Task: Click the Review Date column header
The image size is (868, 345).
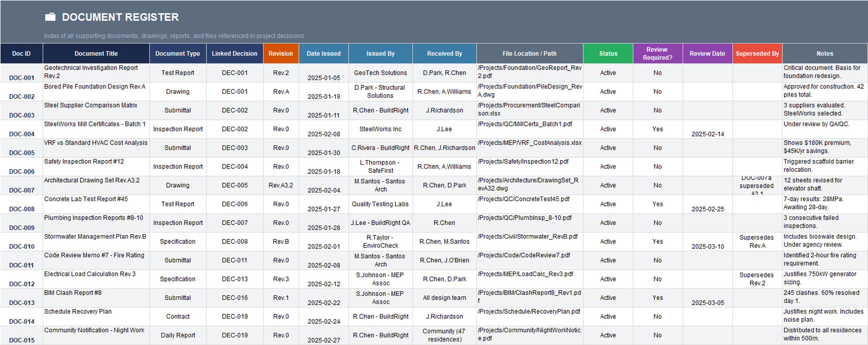Action: pyautogui.click(x=707, y=53)
